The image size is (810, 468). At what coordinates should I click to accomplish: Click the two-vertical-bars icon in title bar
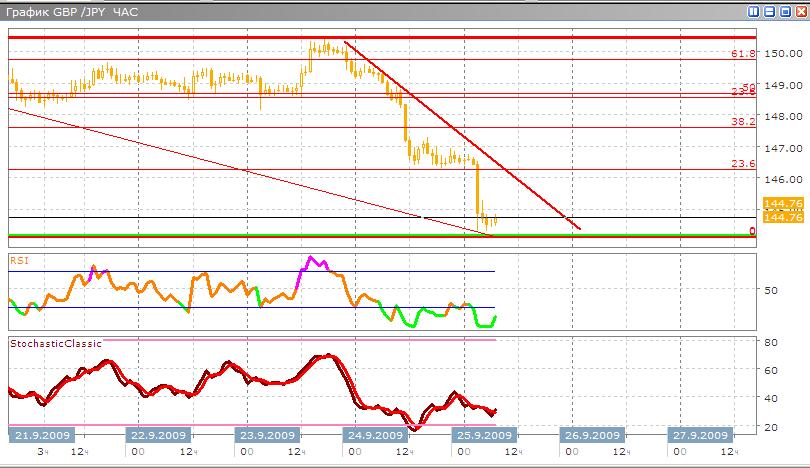(752, 12)
